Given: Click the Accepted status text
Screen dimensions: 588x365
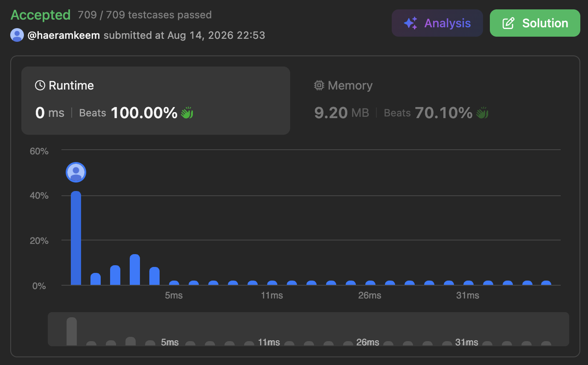Looking at the screenshot, I should pos(41,15).
